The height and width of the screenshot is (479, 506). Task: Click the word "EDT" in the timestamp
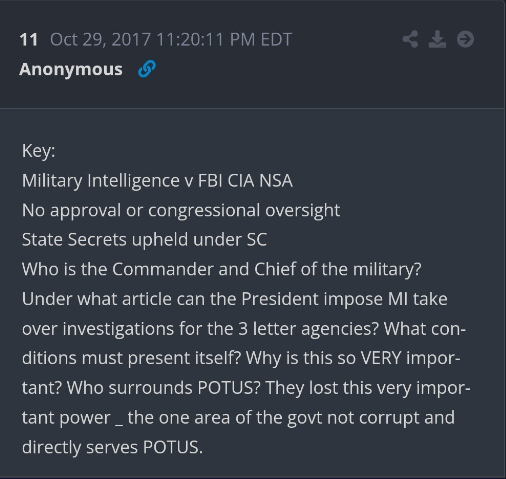(276, 40)
